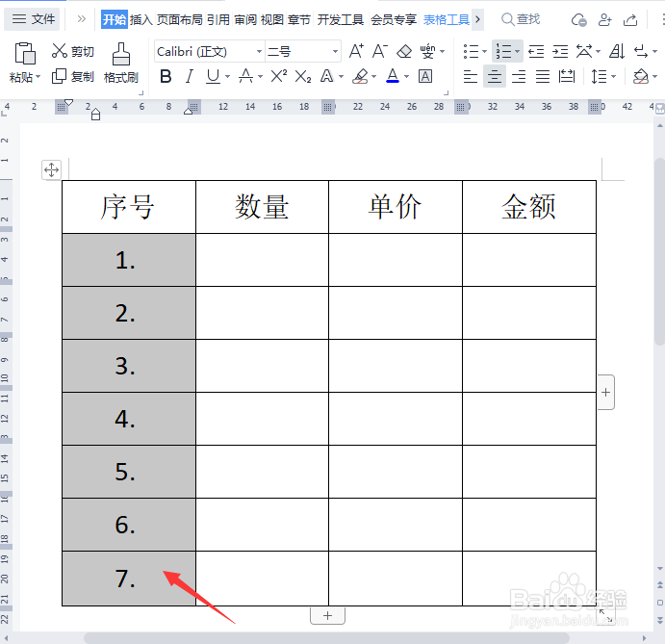Screen dimensions: 665x644
Task: Click the double chevron quick-access expander
Action: click(82, 19)
